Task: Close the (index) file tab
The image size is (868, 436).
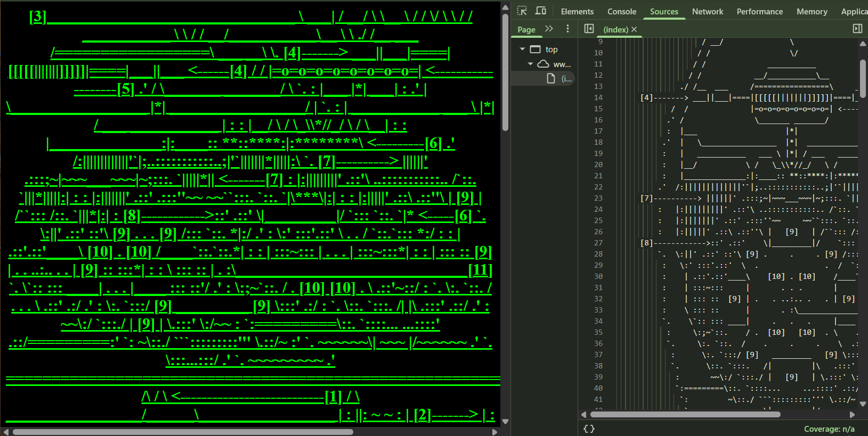Action: coord(634,29)
